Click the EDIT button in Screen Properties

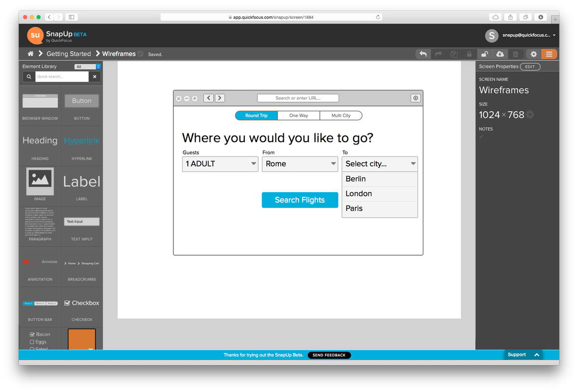530,66
